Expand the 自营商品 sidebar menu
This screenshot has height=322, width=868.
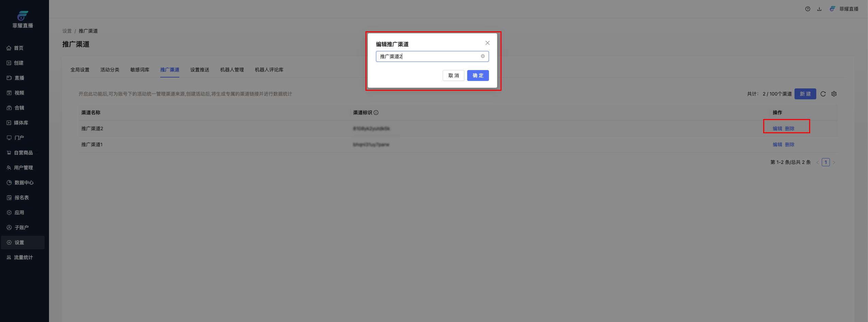(23, 153)
